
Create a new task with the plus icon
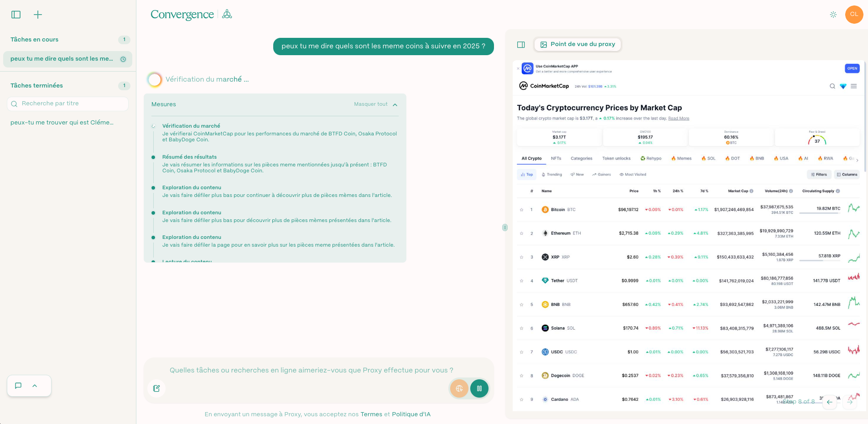38,14
